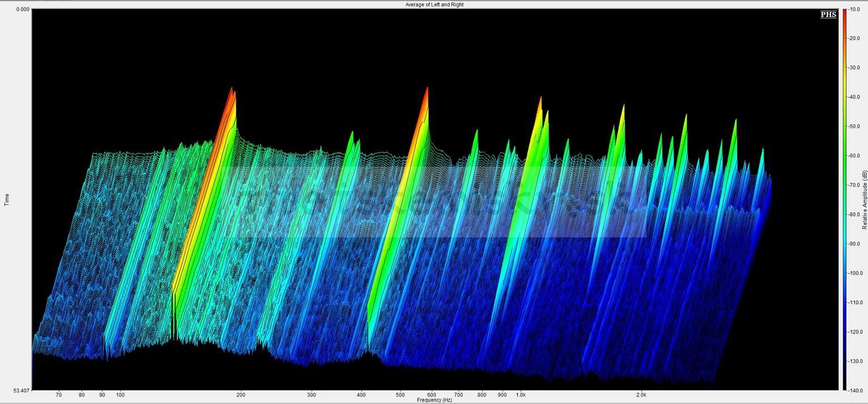Click the 53.407 time axis value
Viewport: 868px width, 404px height.
[x=22, y=390]
